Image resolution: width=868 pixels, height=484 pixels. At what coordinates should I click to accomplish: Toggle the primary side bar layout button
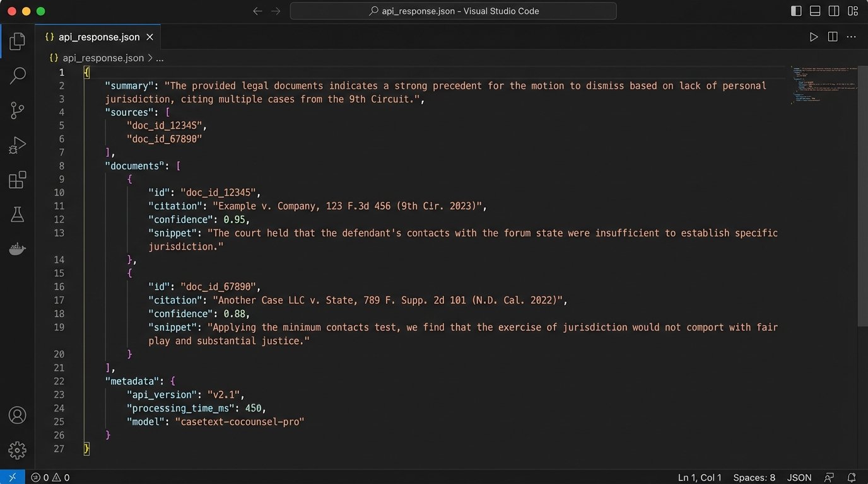pyautogui.click(x=796, y=11)
